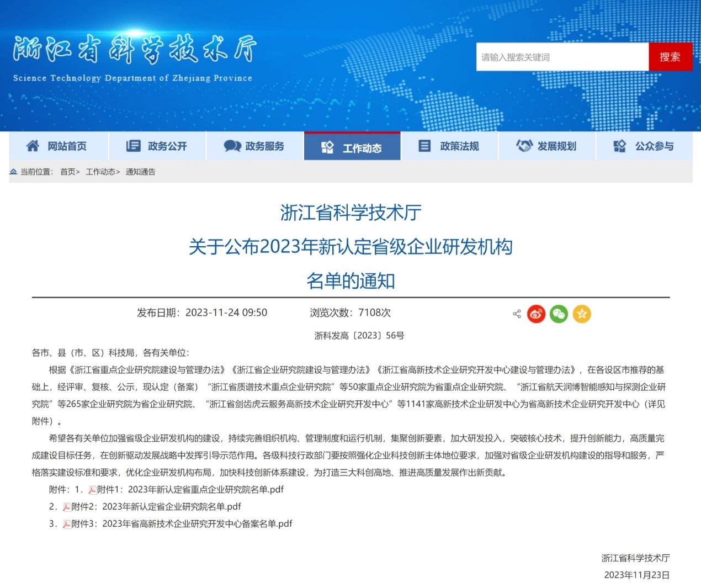
Task: Click the blue heading line 浙江省科学技术厅
Action: 350,213
